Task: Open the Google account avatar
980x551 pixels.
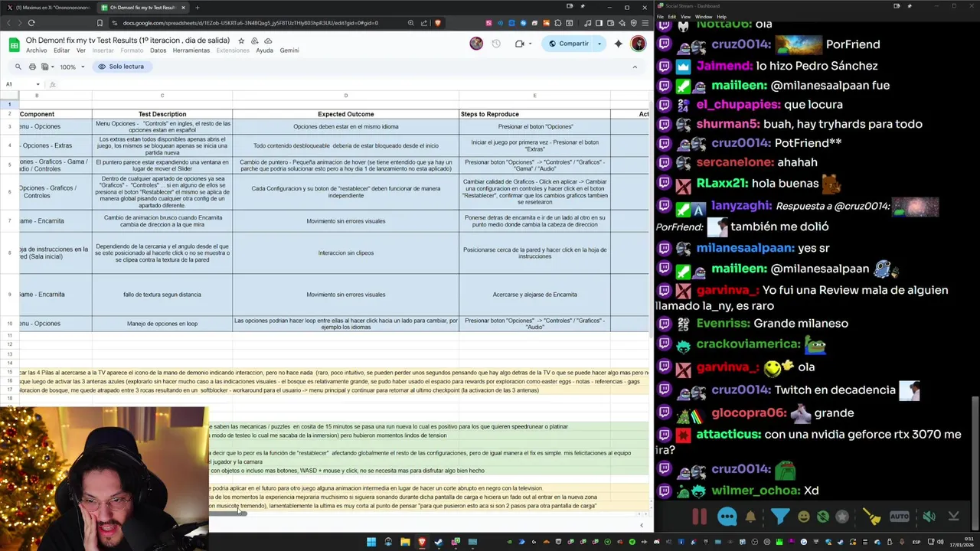Action: click(638, 44)
